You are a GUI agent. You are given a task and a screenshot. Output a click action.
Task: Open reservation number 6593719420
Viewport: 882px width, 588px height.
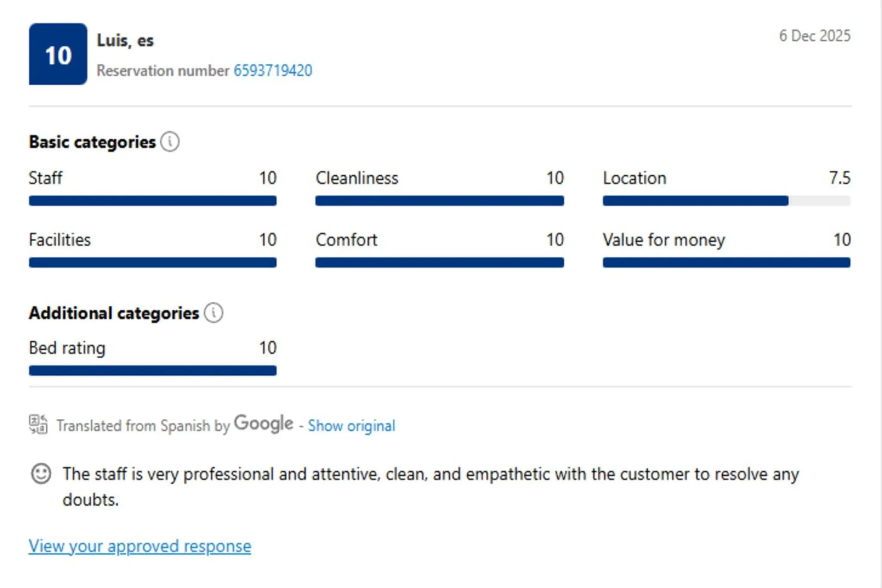click(x=273, y=71)
